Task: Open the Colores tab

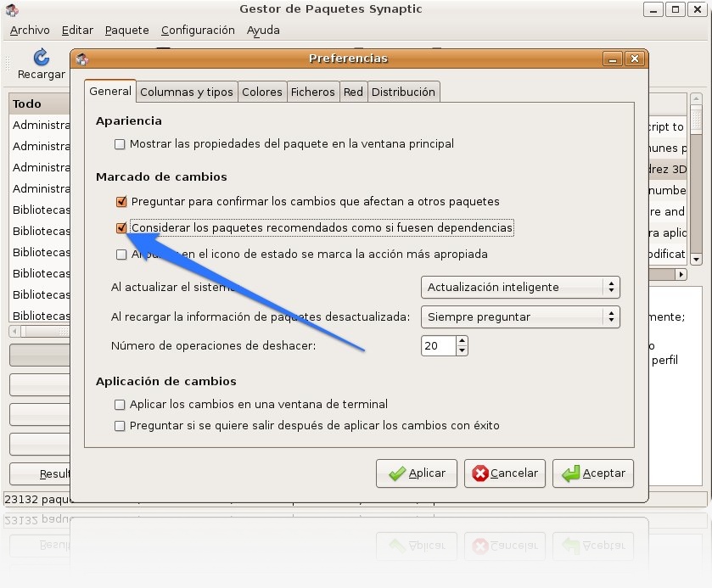Action: pyautogui.click(x=262, y=92)
